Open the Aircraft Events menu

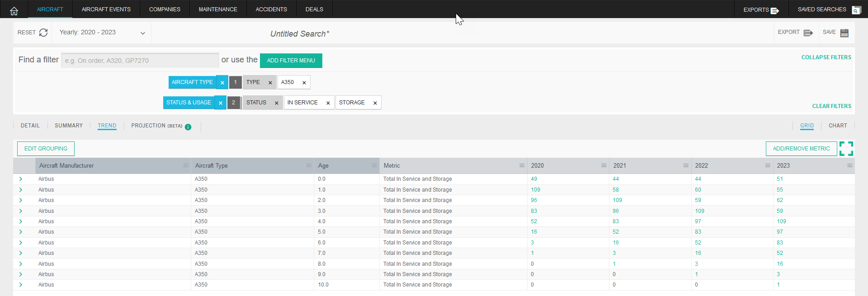tap(106, 9)
